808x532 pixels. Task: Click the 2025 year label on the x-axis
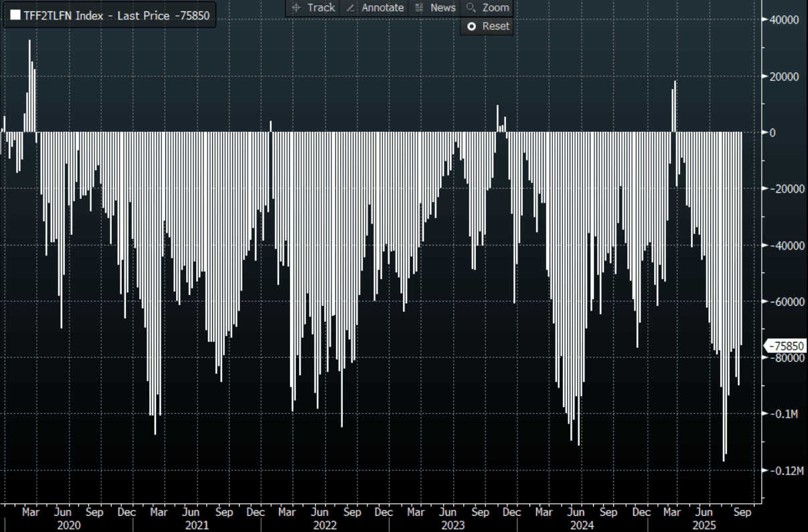click(x=704, y=525)
